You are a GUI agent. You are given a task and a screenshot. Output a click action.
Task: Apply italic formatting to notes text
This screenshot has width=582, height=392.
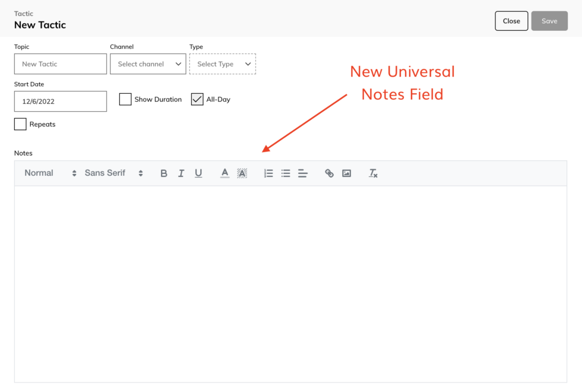[181, 173]
